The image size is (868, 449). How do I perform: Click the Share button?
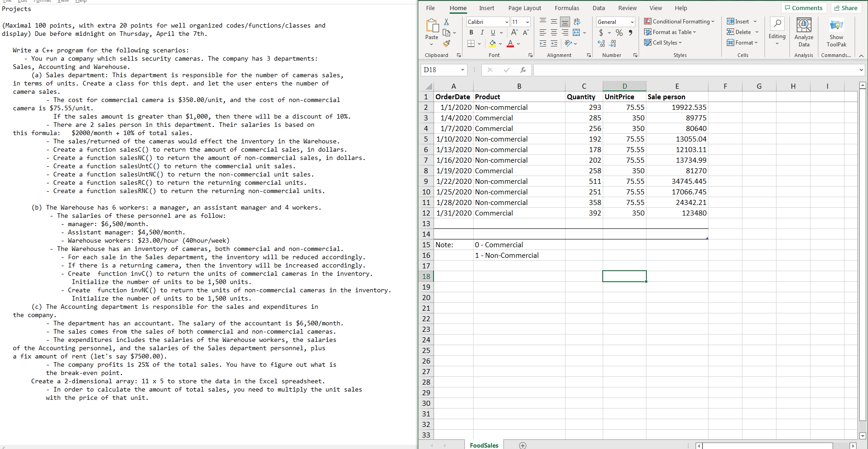pos(845,8)
